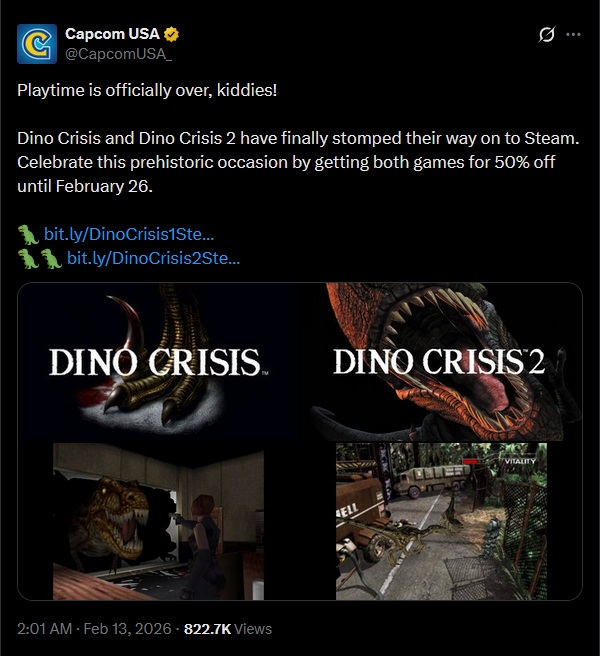This screenshot has width=600, height=656.
Task: Click the '50% off' text in the tweet
Action: coord(525,162)
